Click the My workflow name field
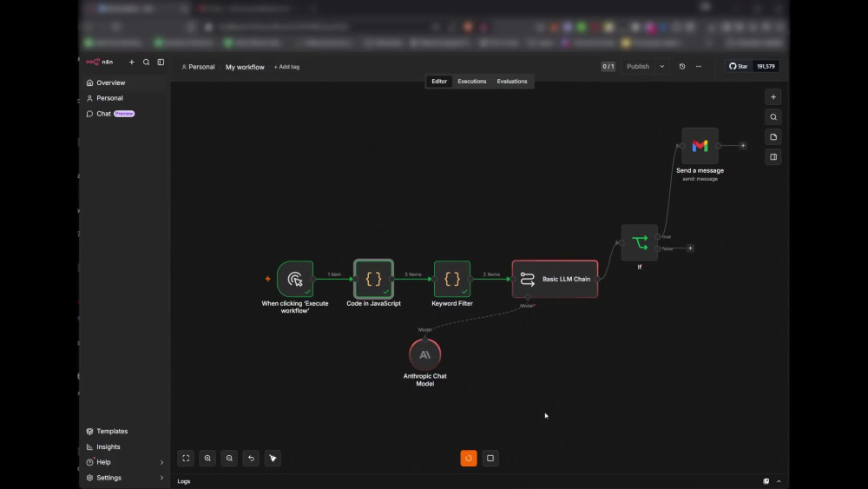This screenshot has width=868, height=489. tap(245, 67)
